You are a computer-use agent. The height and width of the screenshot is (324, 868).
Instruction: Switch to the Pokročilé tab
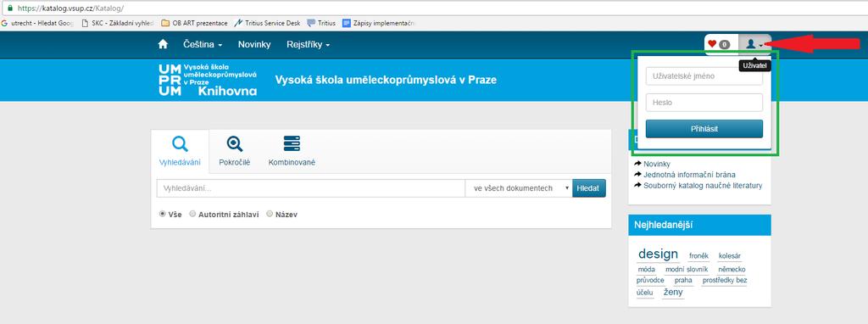pyautogui.click(x=235, y=151)
